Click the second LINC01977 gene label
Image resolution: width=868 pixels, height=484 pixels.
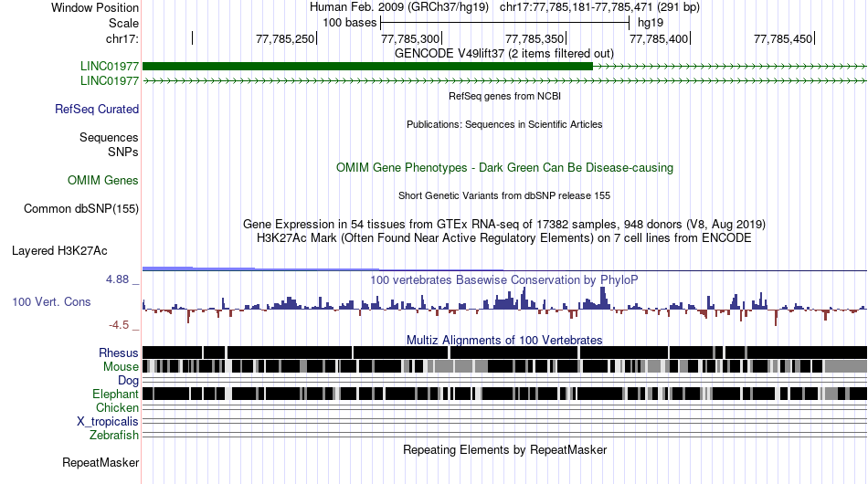point(109,80)
